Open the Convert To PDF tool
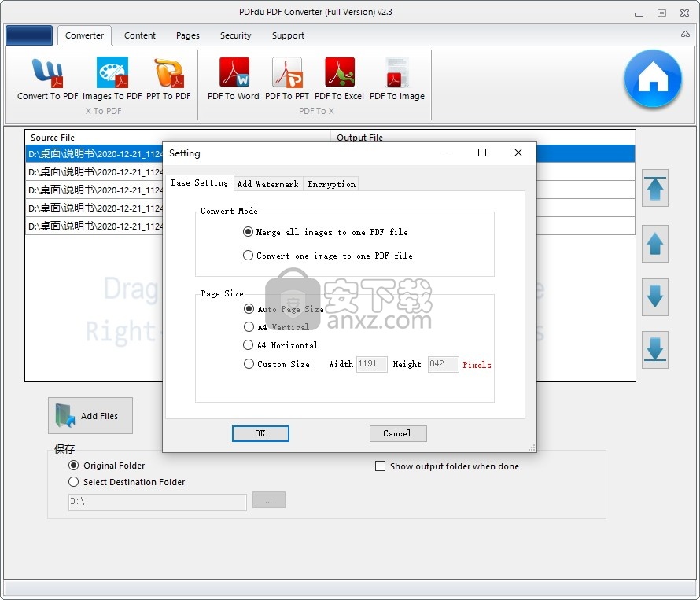 pos(47,79)
